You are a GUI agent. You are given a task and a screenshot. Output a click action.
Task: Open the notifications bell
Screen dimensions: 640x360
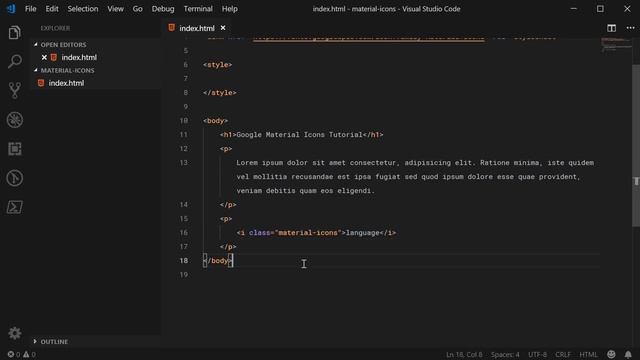[628, 354]
